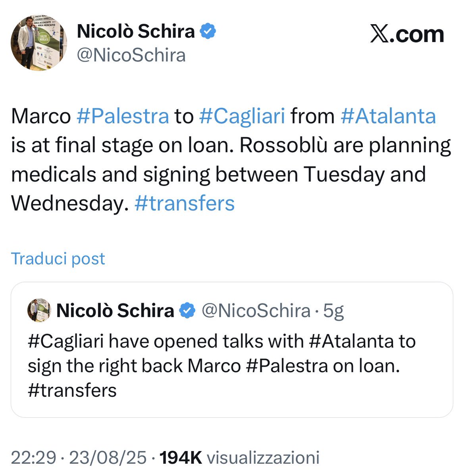Click the 22:29 post time

click(33, 457)
